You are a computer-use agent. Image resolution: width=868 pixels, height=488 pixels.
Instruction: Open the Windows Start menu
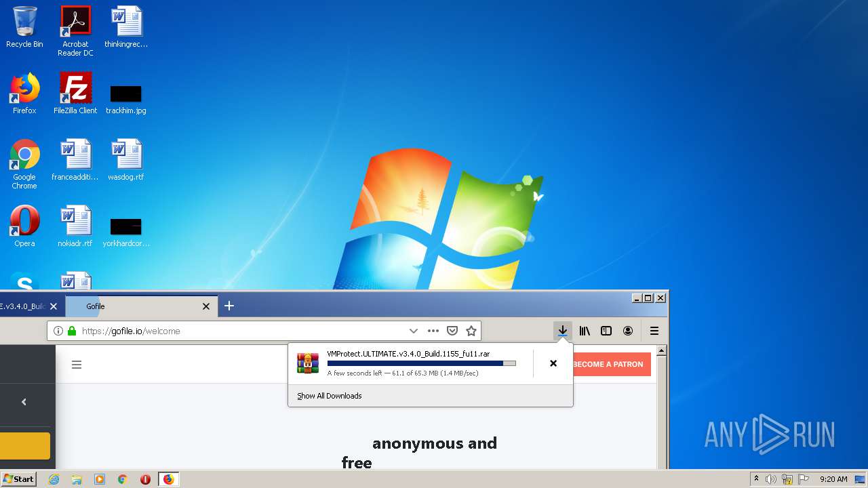[x=18, y=479]
